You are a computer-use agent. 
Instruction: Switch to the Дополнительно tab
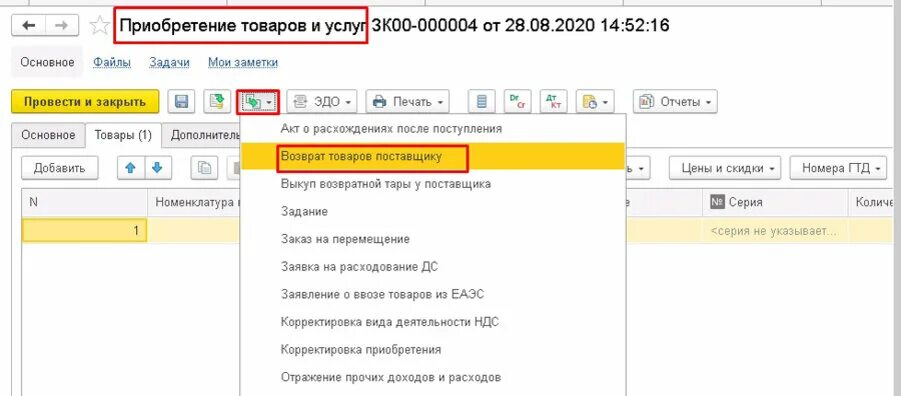(x=202, y=135)
